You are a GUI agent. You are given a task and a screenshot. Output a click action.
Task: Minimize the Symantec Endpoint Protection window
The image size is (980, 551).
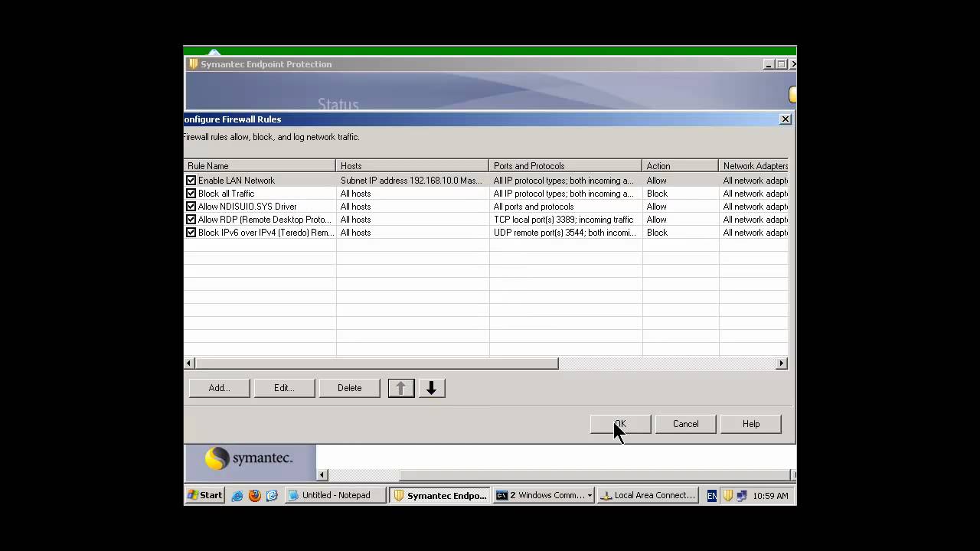pyautogui.click(x=769, y=64)
